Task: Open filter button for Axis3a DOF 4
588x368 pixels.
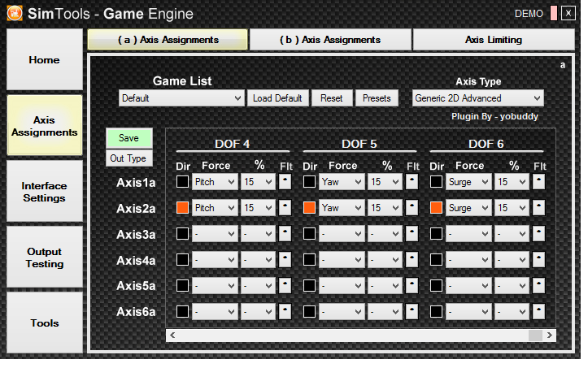Action: 285,234
